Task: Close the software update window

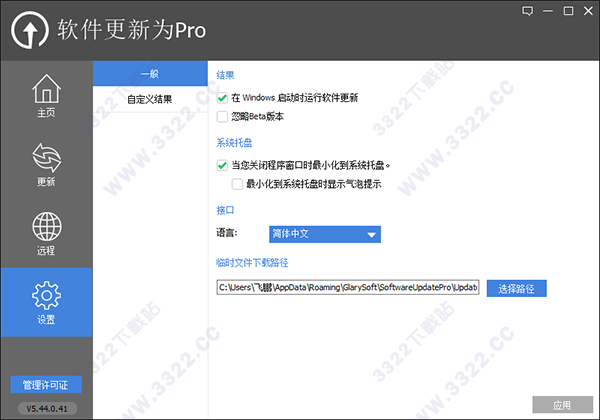Action: (589, 11)
